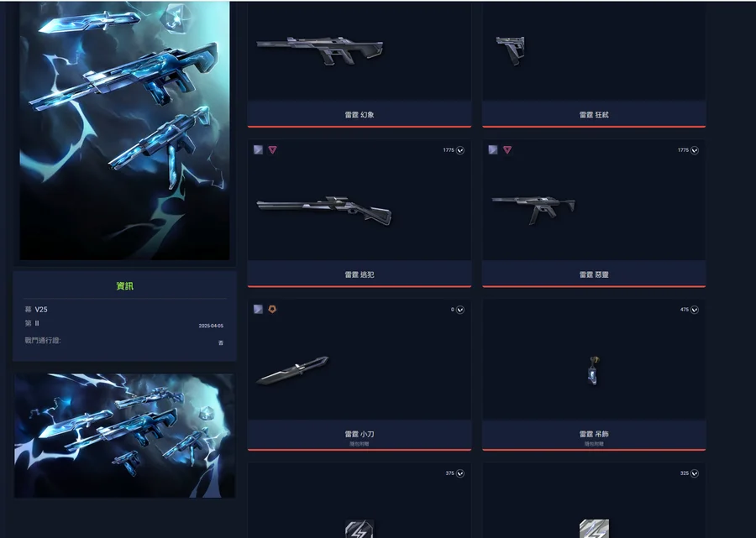This screenshot has width=756, height=538.
Task: Select the variant swatch icon on 雷霆 惡靈 card
Action: [493, 149]
